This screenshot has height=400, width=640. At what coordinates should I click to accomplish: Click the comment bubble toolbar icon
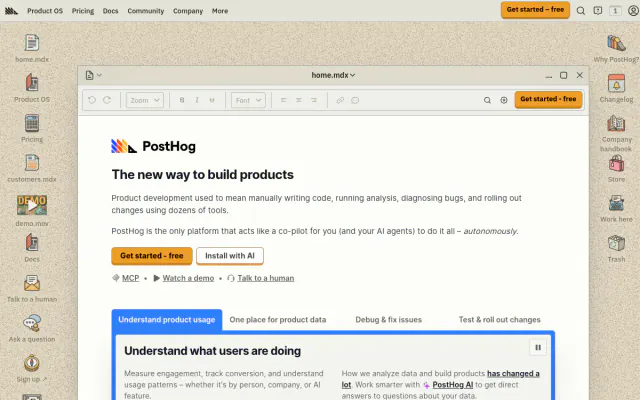pos(355,100)
